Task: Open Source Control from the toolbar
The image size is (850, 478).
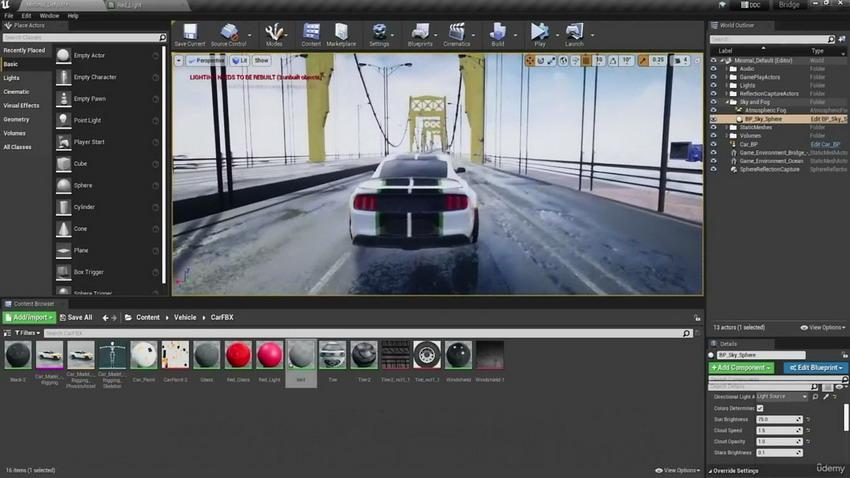Action: (229, 32)
